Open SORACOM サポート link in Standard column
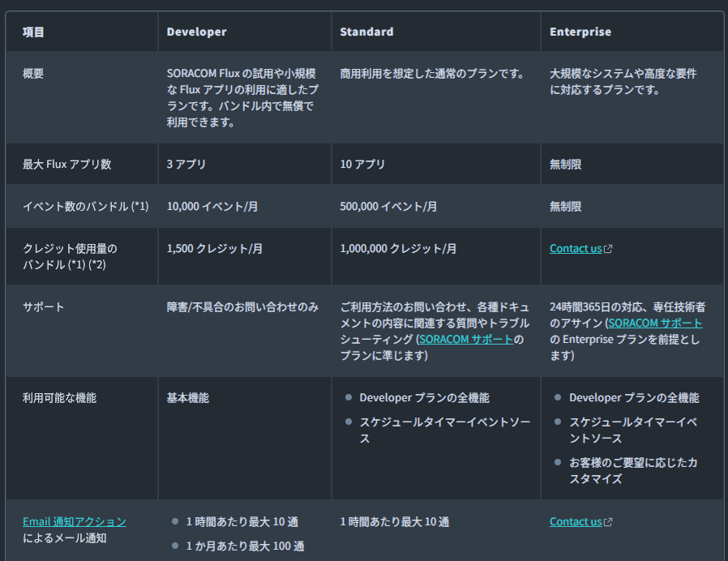 click(x=466, y=340)
